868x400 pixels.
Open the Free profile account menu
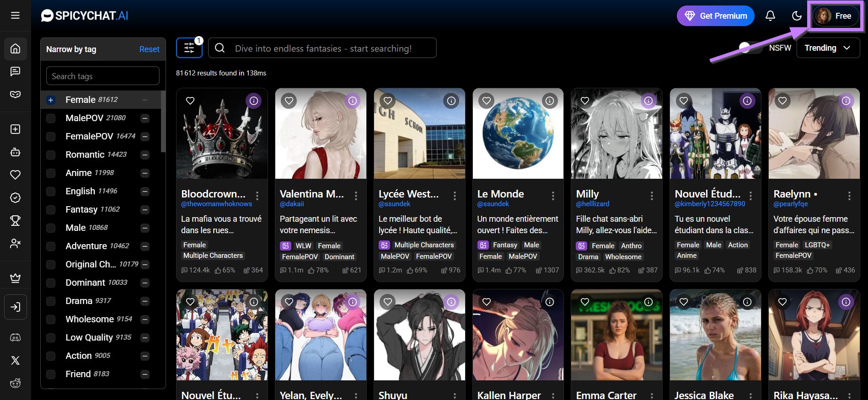point(835,16)
